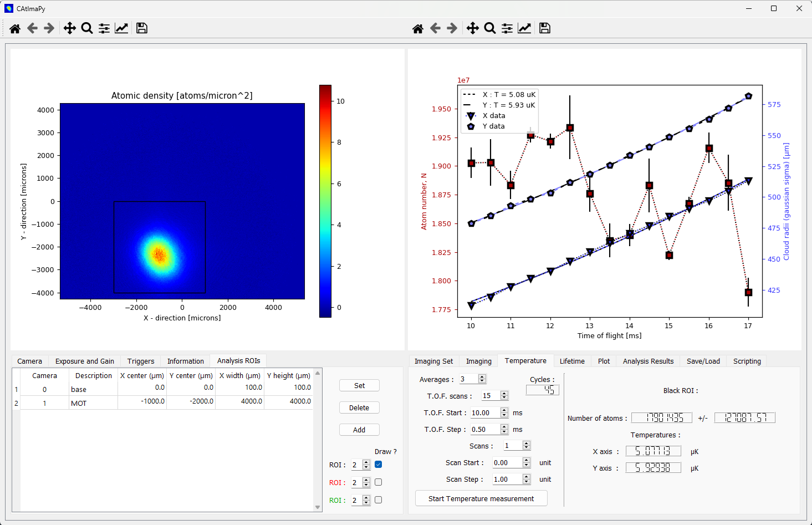Select the left plot's Pan tool

click(69, 28)
